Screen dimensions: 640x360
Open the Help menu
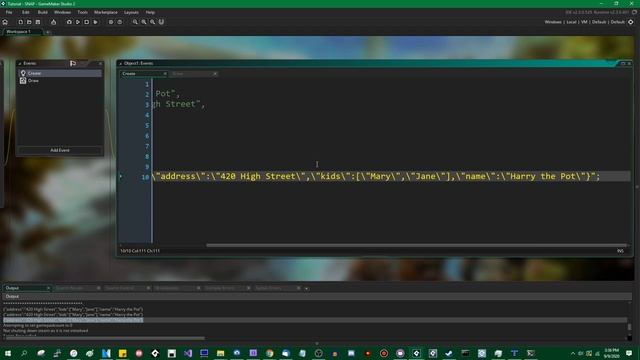pyautogui.click(x=150, y=12)
